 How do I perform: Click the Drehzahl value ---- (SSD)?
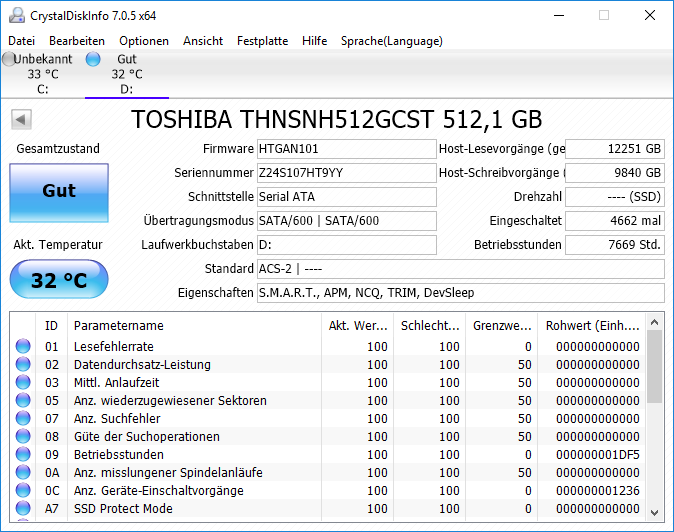pyautogui.click(x=615, y=197)
